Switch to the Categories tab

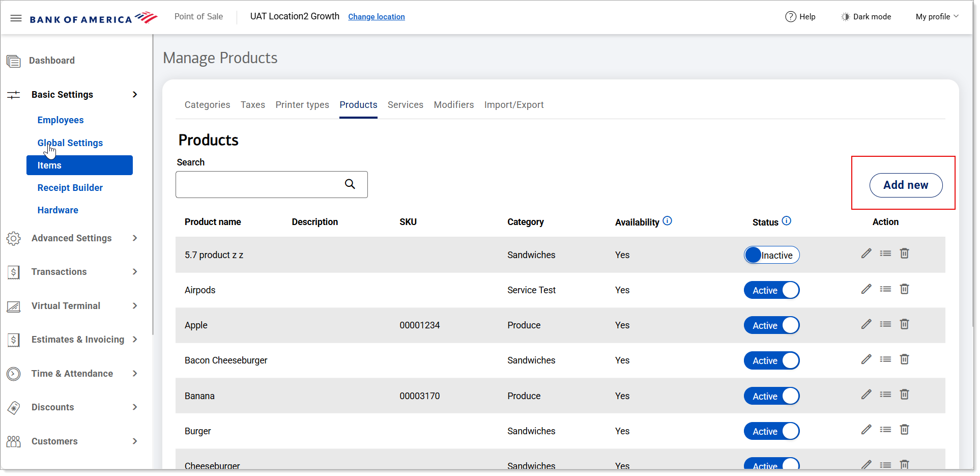click(x=207, y=105)
